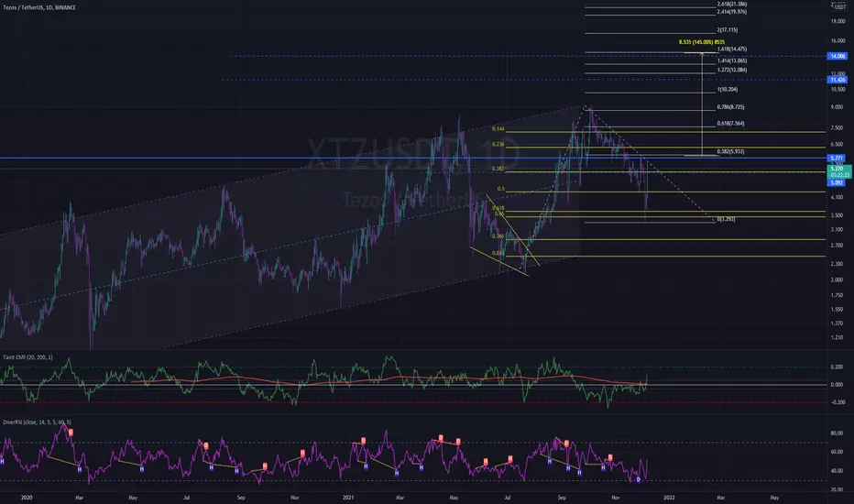This screenshot has height=504, width=854.
Task: Click the 7.500 price axis label
Action: pos(836,128)
